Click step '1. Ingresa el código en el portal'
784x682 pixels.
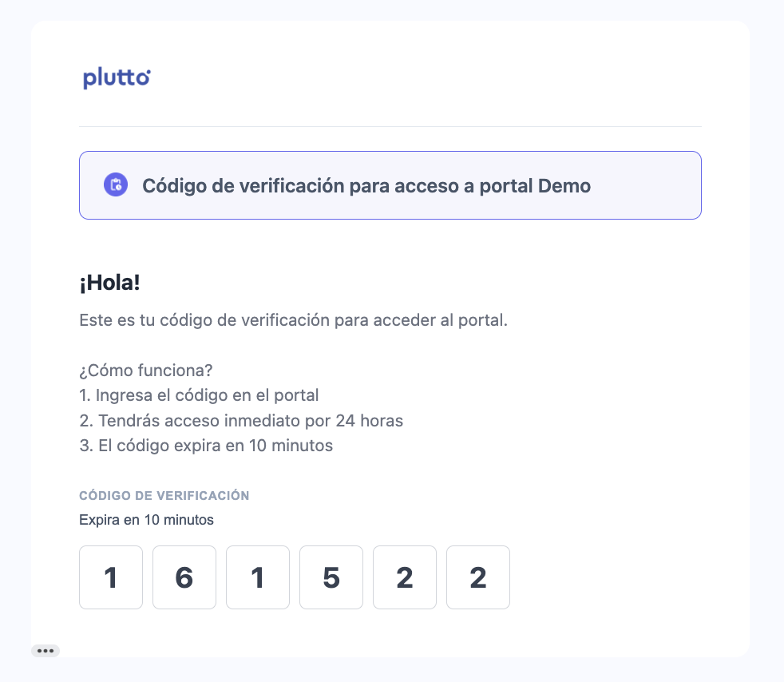click(199, 395)
